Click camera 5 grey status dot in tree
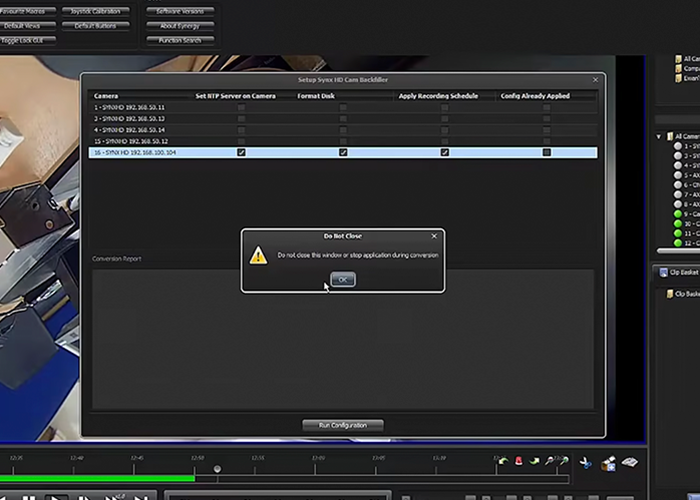This screenshot has height=500, width=700. point(678,175)
